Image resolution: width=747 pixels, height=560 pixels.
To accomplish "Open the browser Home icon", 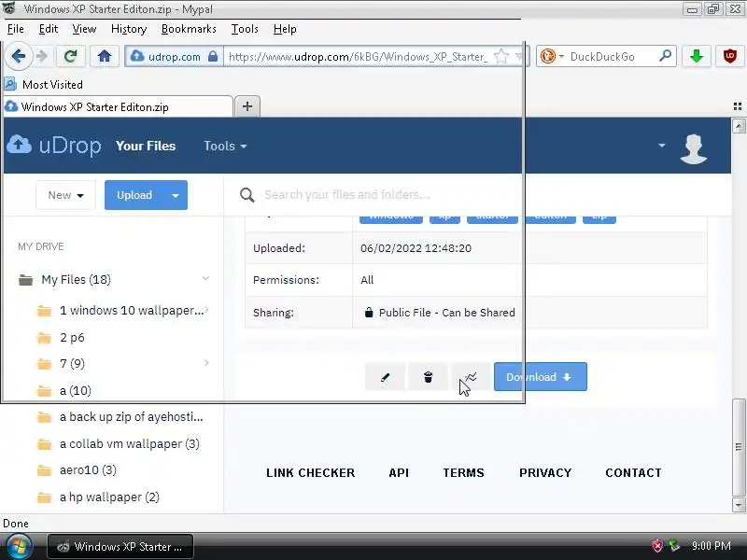I will pos(105,57).
